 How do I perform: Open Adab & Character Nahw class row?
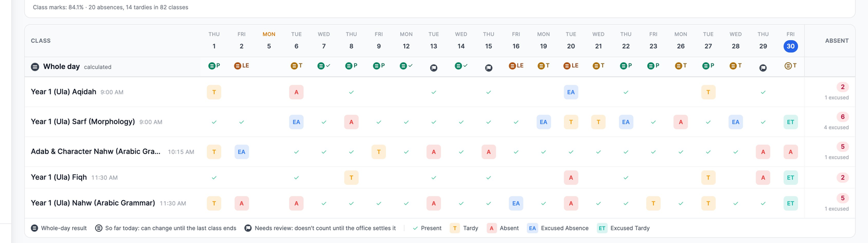pos(95,151)
